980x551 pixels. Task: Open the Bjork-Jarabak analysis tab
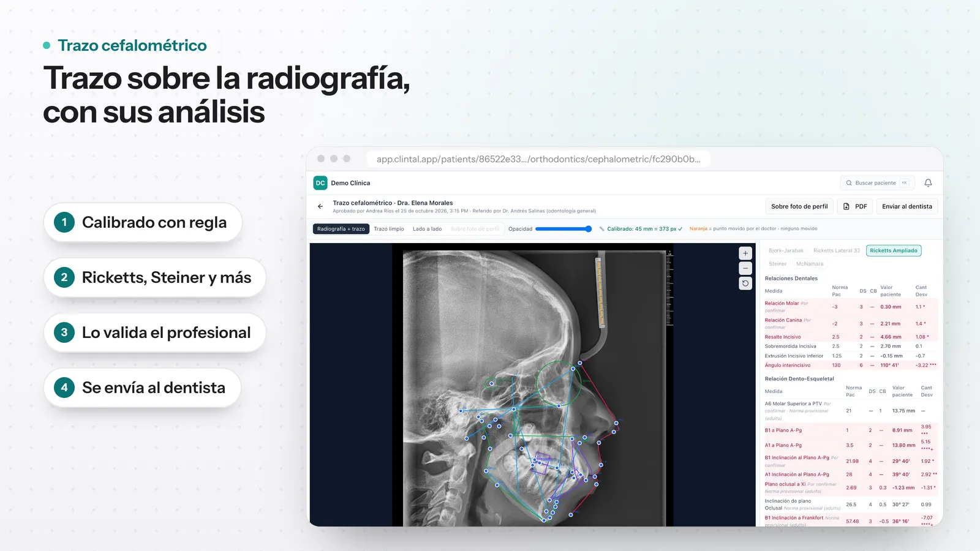(786, 250)
